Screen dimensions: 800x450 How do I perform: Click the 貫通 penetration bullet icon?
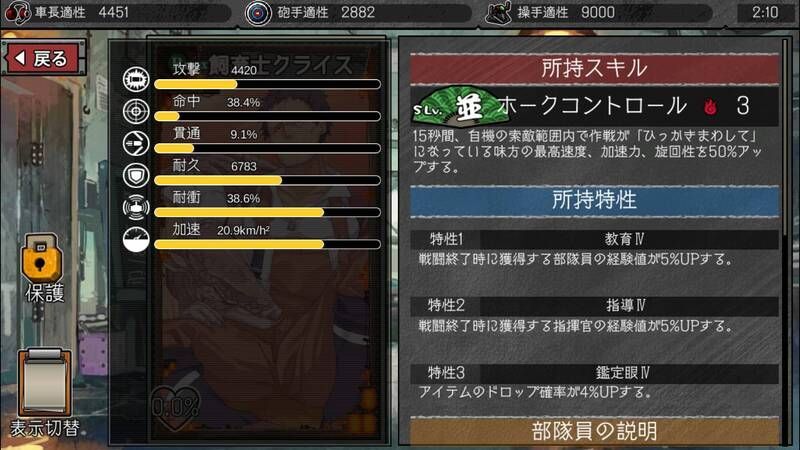point(136,143)
